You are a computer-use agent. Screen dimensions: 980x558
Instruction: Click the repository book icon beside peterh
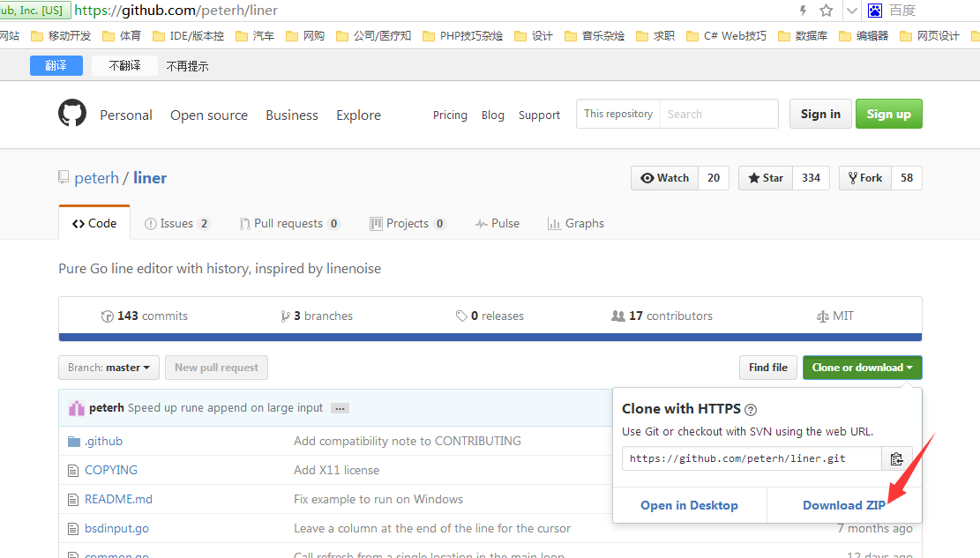point(64,177)
